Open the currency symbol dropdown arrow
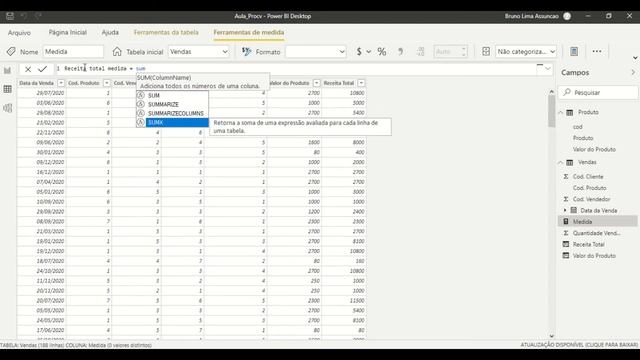Image resolution: width=640 pixels, height=360 pixels. 369,52
